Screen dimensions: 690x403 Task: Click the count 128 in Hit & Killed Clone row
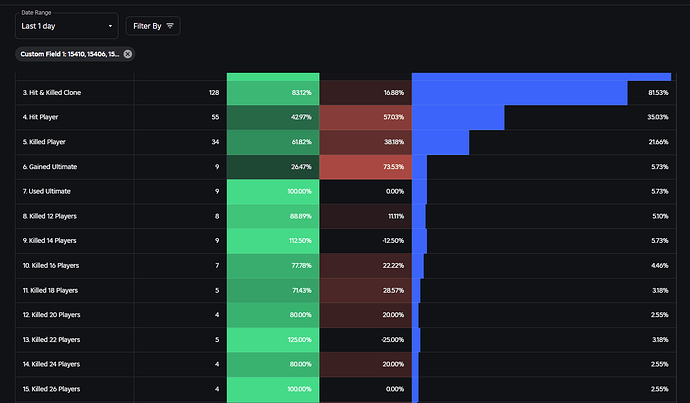pyautogui.click(x=213, y=93)
